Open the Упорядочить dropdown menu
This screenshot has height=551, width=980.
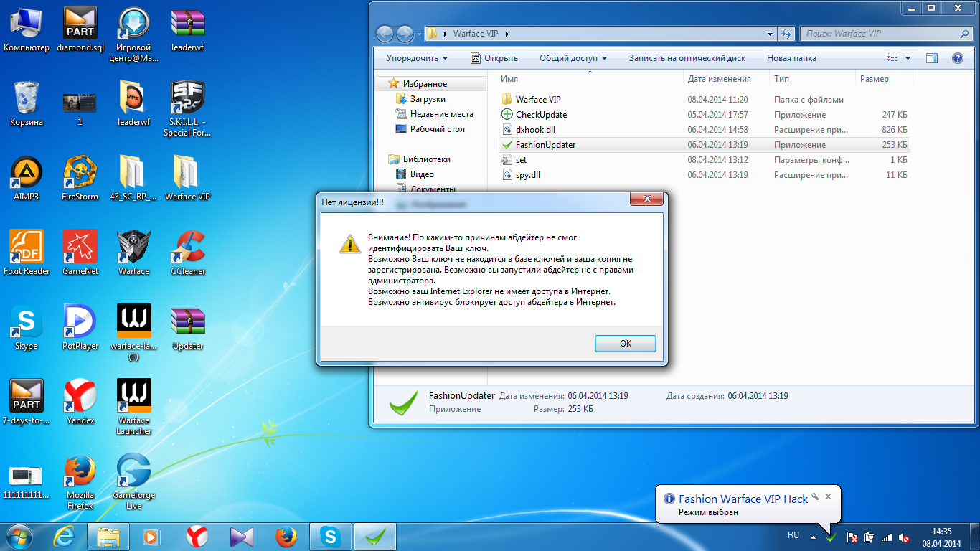(x=417, y=58)
